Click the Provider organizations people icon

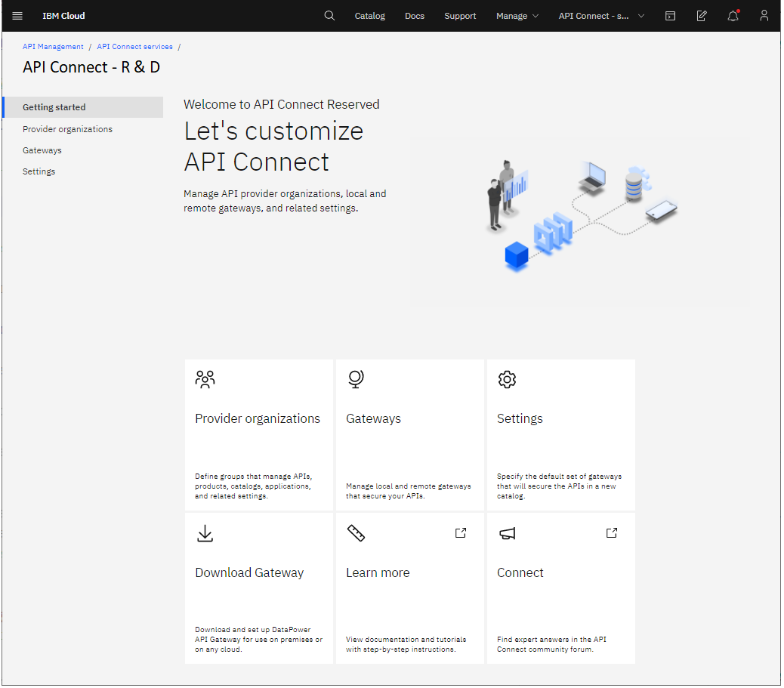click(x=205, y=379)
